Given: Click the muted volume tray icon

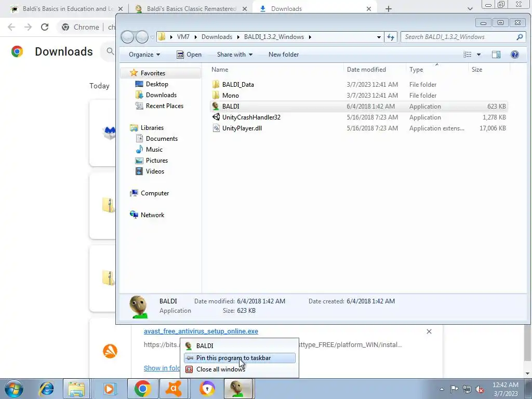Looking at the screenshot, I should point(480,389).
